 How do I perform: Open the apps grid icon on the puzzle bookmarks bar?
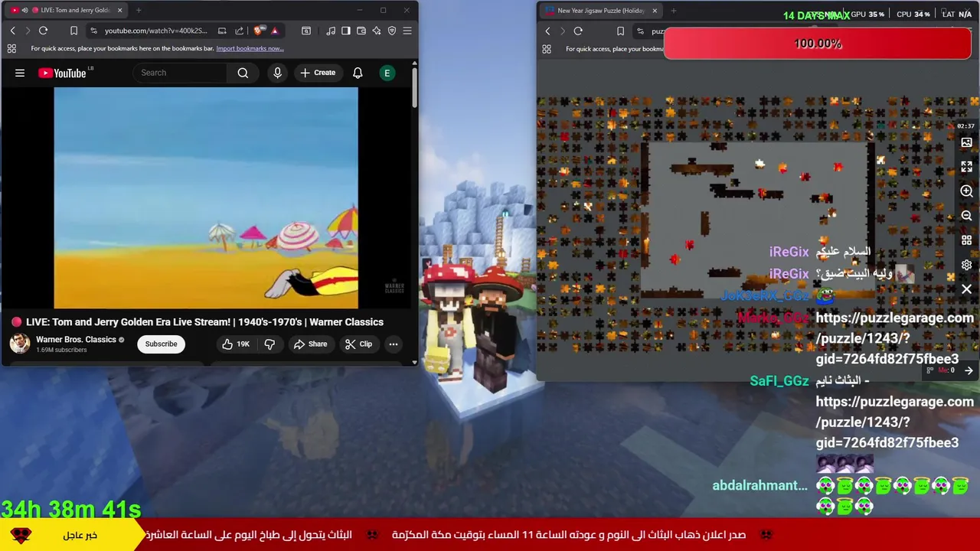(547, 49)
